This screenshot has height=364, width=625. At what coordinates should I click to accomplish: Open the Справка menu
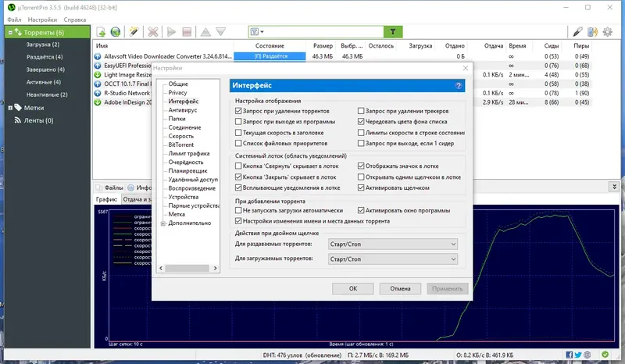(74, 20)
